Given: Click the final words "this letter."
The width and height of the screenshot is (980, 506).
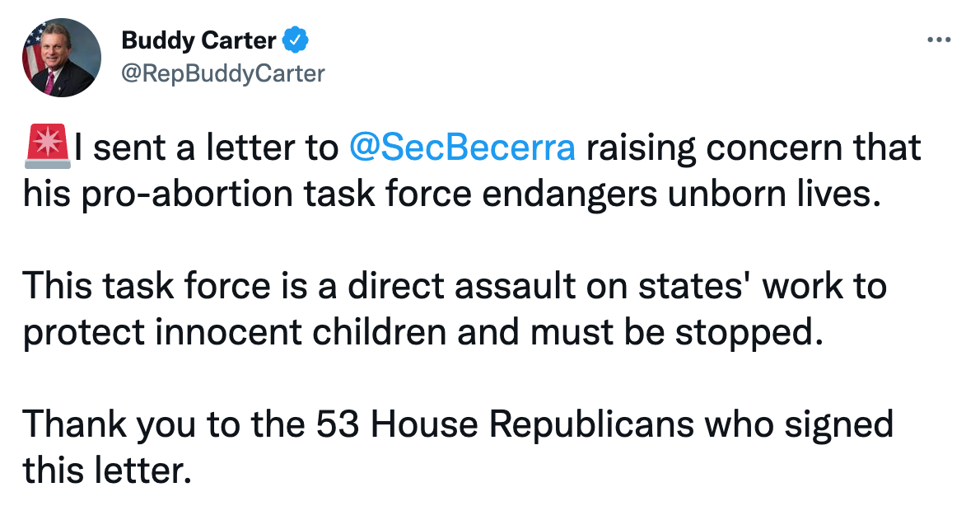Looking at the screenshot, I should [x=105, y=469].
